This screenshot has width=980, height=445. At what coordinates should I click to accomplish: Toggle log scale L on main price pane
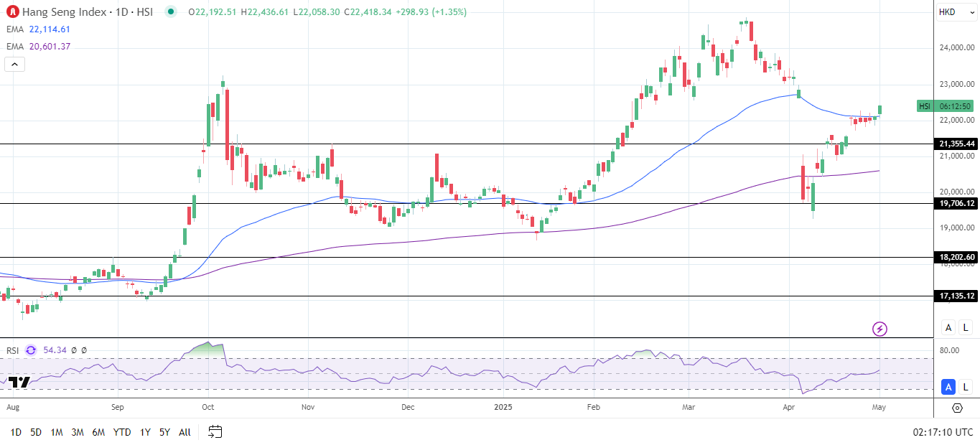[966, 327]
